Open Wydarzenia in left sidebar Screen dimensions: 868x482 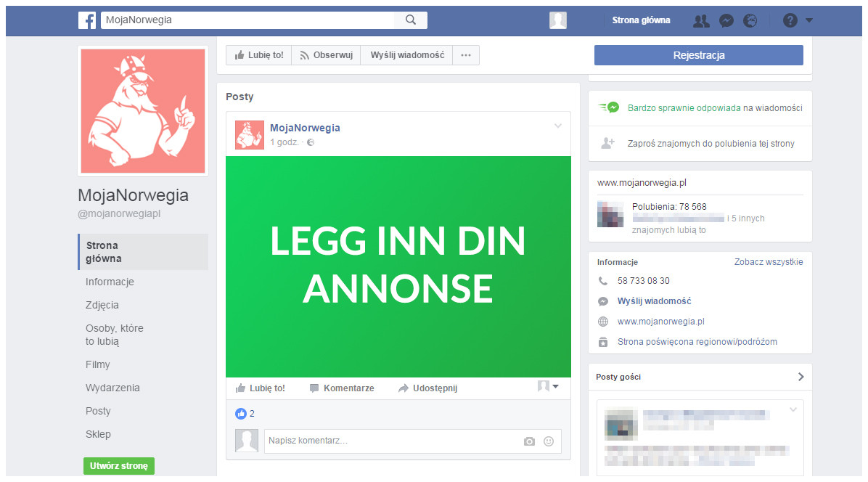click(x=112, y=388)
